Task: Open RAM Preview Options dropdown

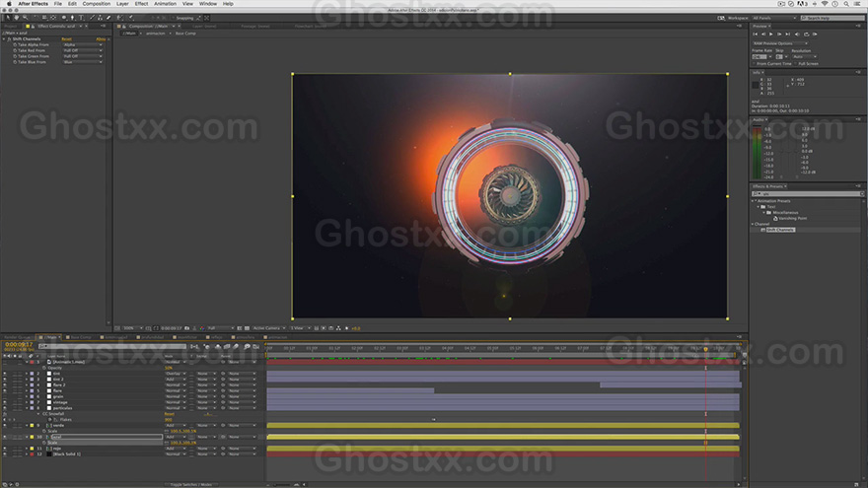Action: (x=780, y=43)
